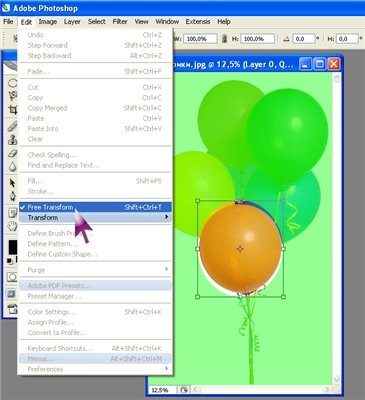Image resolution: width=365 pixels, height=400 pixels.
Task: Select the Elliptical Marquee tool
Action: [x=13, y=83]
